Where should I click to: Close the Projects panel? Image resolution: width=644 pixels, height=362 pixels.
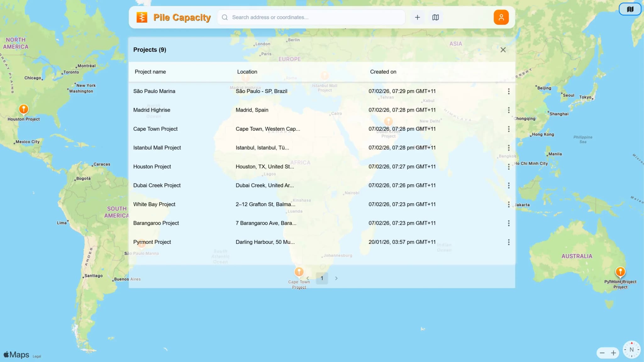point(503,50)
